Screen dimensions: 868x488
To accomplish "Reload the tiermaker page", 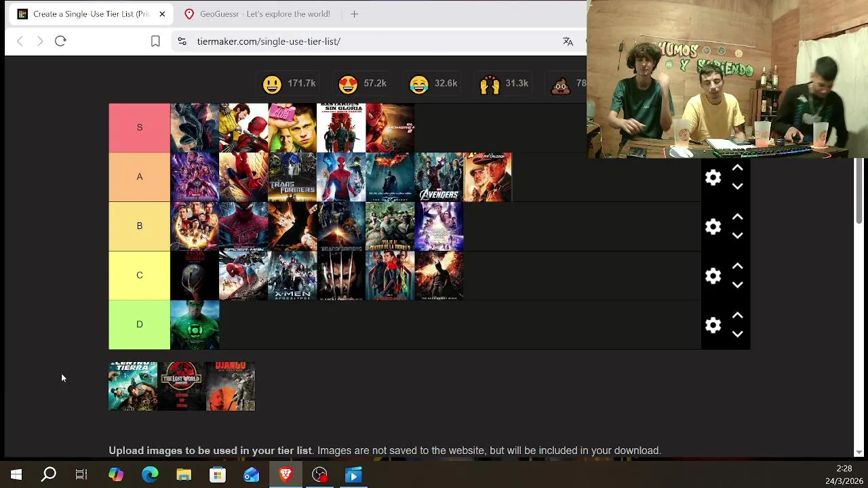I will [x=60, y=41].
